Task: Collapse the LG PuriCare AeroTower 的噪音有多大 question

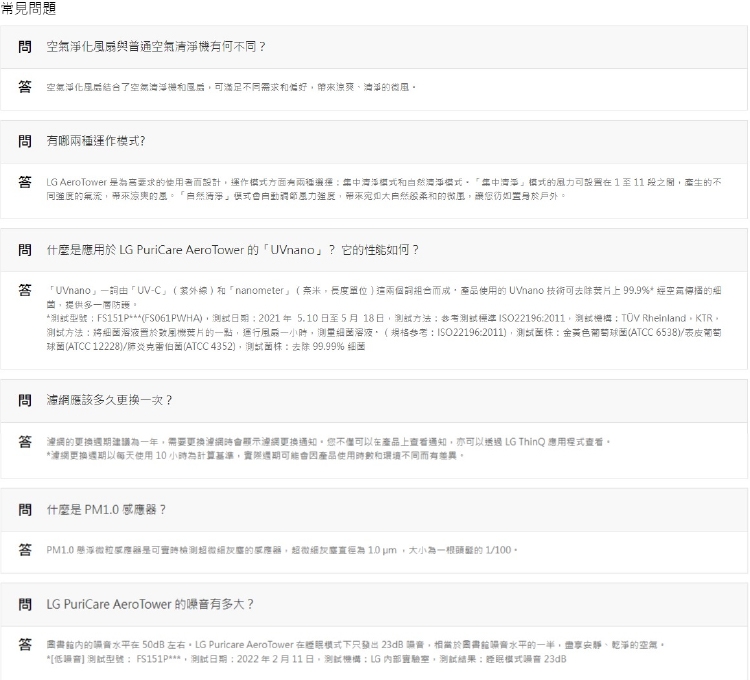Action: pyautogui.click(x=149, y=604)
